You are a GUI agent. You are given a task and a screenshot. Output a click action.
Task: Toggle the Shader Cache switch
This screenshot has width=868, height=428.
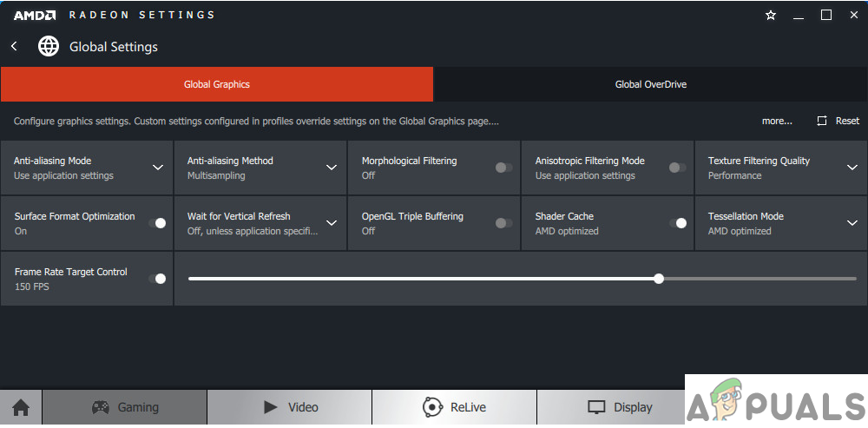678,223
